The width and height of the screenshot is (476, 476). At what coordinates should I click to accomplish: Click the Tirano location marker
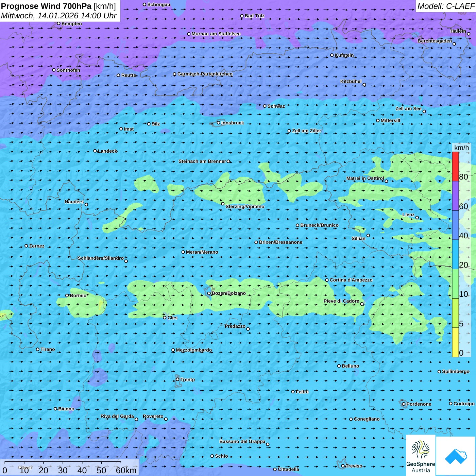[38, 349]
